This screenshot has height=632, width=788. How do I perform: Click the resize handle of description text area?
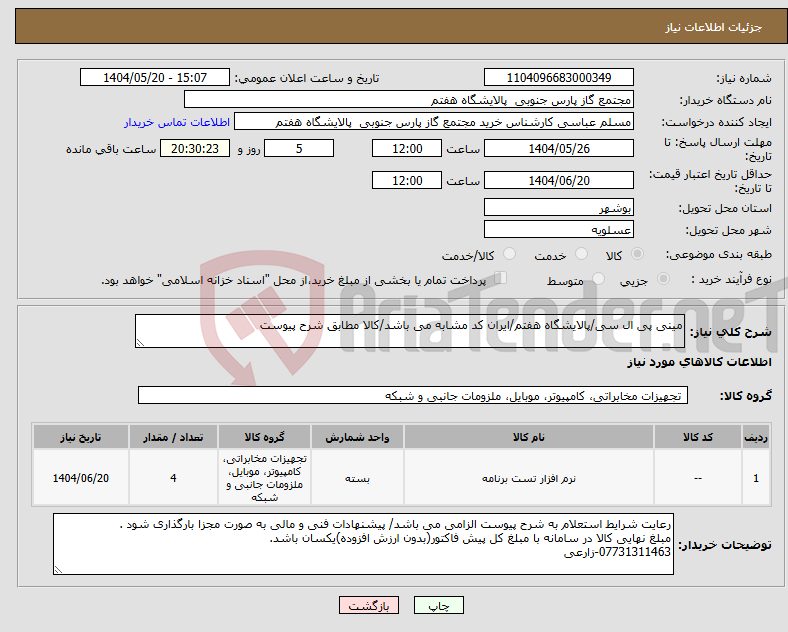[140, 343]
